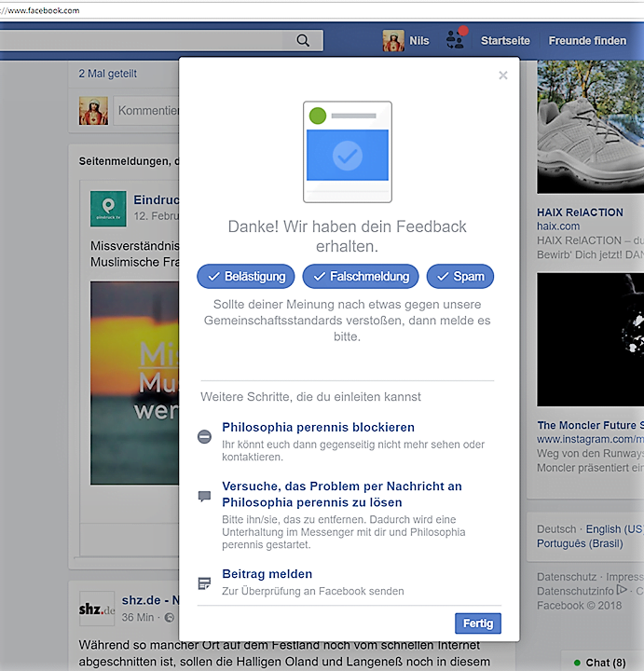Viewport: 644px width, 671px height.
Task: Deselect the Spam feedback tag
Action: [x=460, y=277]
